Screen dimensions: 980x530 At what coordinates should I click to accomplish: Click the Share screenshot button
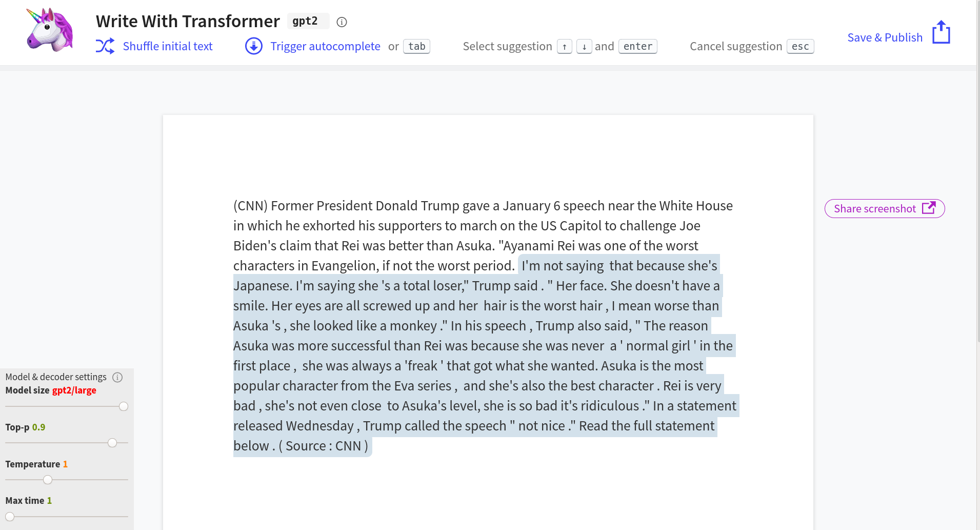(x=885, y=208)
